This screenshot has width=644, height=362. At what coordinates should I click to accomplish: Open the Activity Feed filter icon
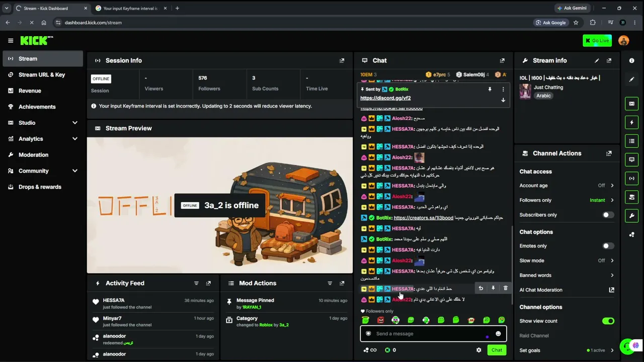[x=196, y=283]
